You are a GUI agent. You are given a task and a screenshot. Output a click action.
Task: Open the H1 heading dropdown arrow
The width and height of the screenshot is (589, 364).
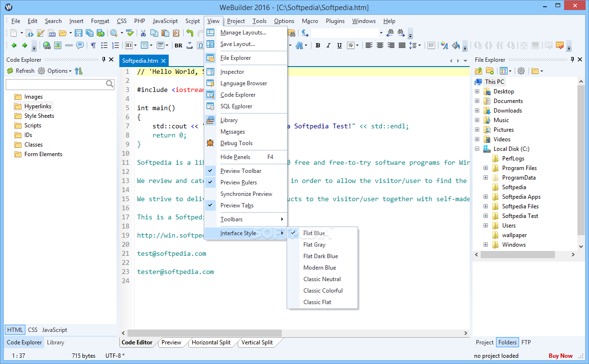[x=135, y=45]
